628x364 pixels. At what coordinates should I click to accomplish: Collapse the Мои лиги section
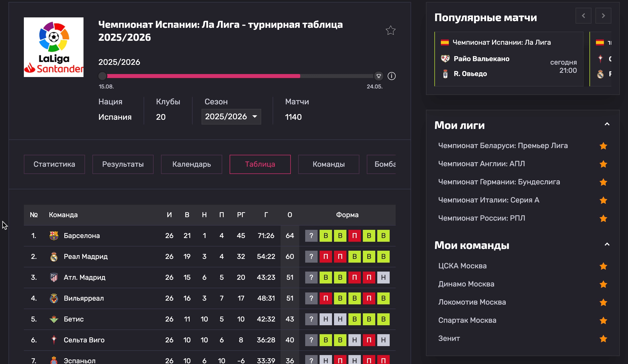point(607,124)
